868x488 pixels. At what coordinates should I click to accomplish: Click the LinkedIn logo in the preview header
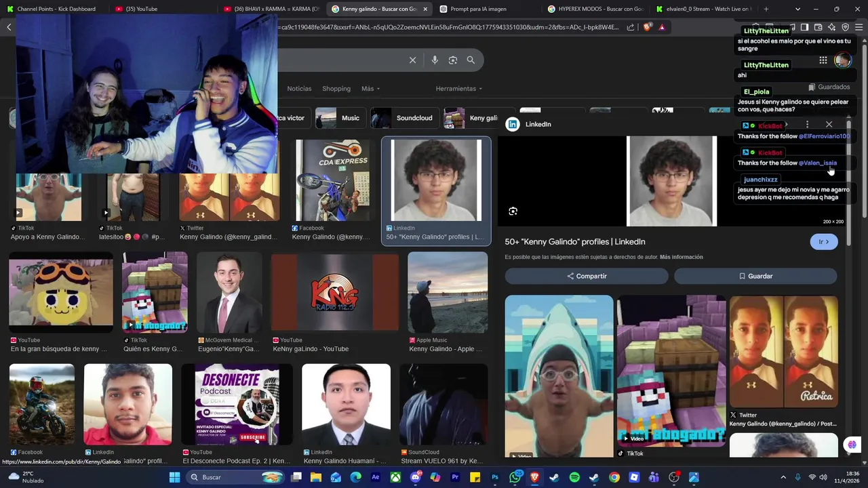coord(513,125)
